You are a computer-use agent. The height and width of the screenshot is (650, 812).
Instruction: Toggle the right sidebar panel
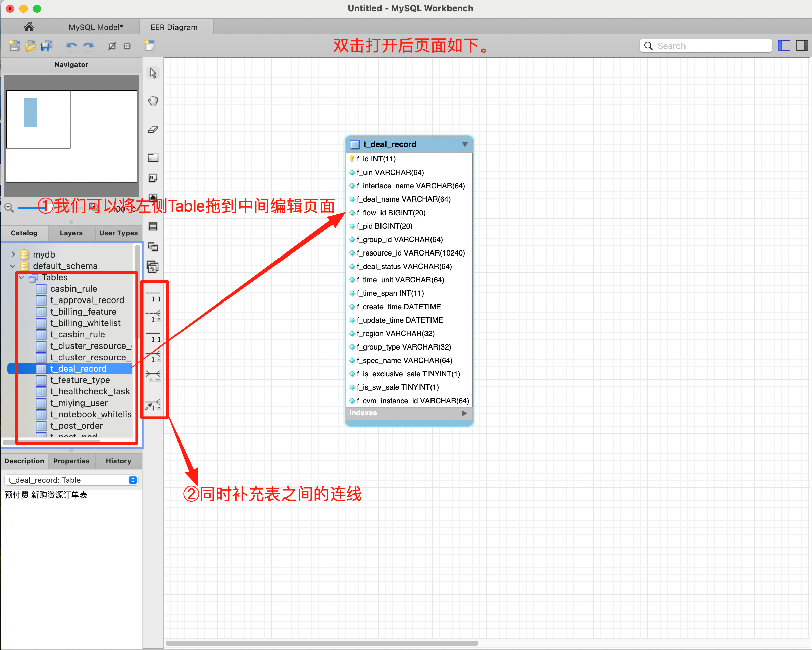(802, 46)
